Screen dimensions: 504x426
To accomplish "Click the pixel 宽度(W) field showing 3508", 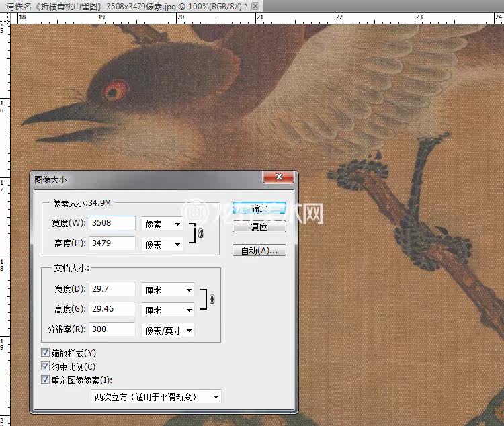I will pyautogui.click(x=112, y=223).
